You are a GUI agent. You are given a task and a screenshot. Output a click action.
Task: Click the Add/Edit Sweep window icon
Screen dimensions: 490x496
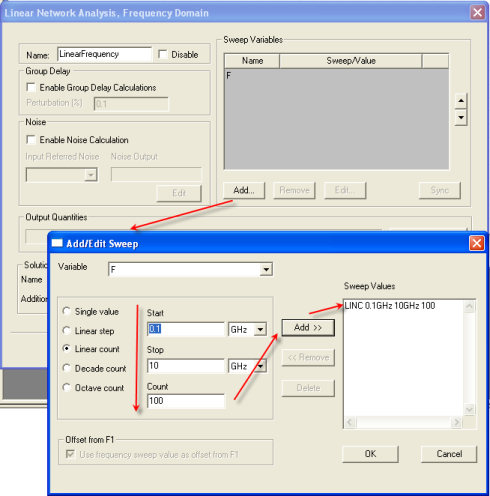tap(57, 243)
